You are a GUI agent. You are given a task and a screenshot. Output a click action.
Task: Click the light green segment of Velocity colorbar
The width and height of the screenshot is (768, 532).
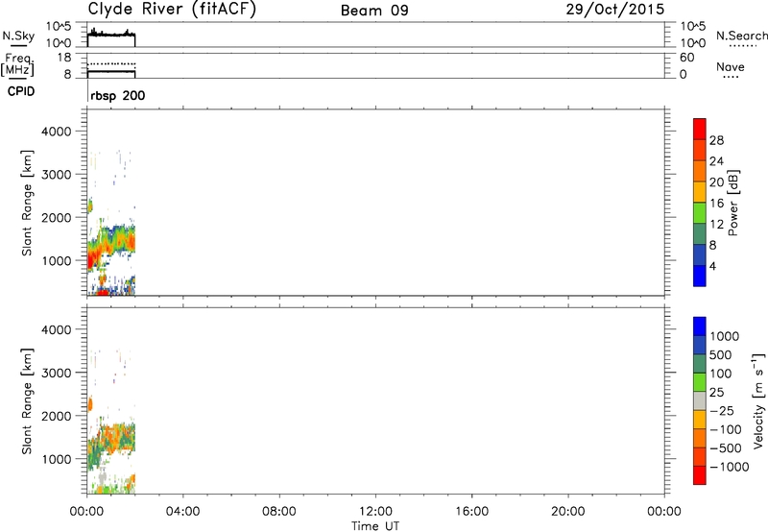pyautogui.click(x=700, y=382)
